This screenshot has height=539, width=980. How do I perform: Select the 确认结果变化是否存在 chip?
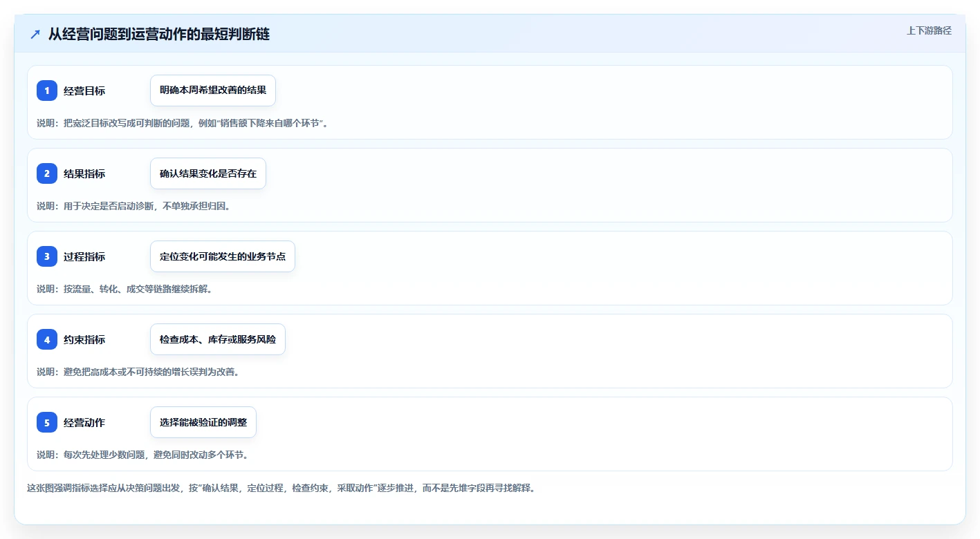pyautogui.click(x=208, y=173)
